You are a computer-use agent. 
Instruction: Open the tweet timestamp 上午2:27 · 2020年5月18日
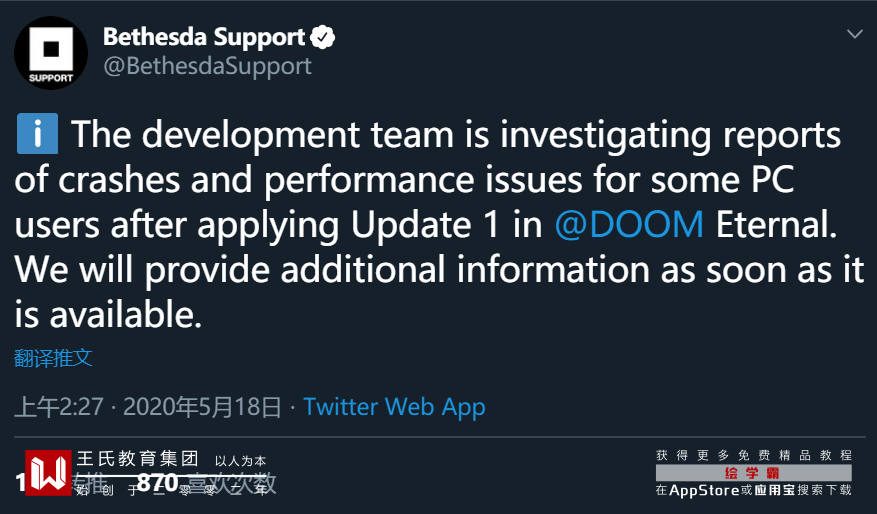(x=148, y=407)
